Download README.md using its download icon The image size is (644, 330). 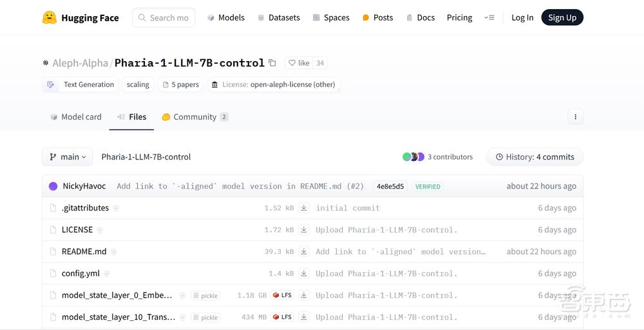pos(304,252)
